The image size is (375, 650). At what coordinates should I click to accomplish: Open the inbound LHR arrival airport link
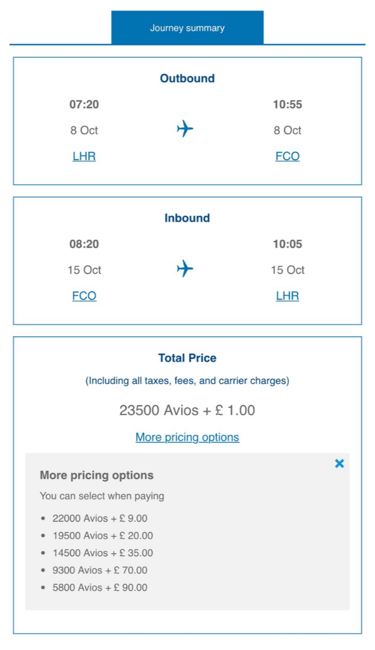[x=288, y=296]
